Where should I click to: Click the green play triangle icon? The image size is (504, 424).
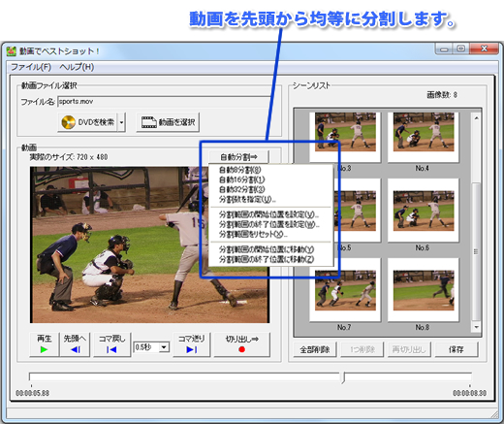pos(45,349)
